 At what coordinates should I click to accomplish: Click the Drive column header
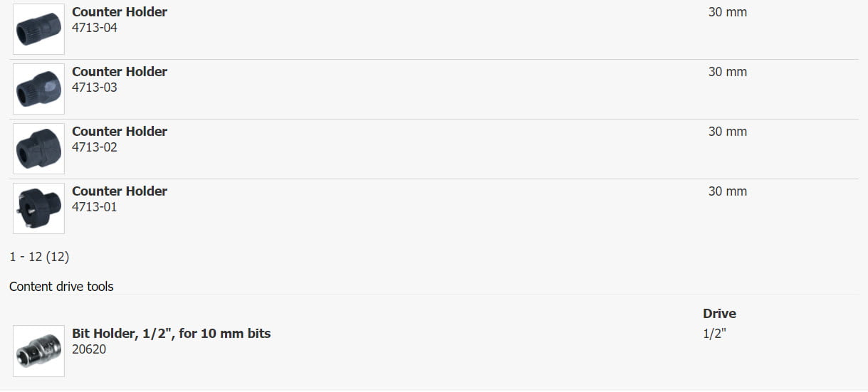(x=719, y=314)
